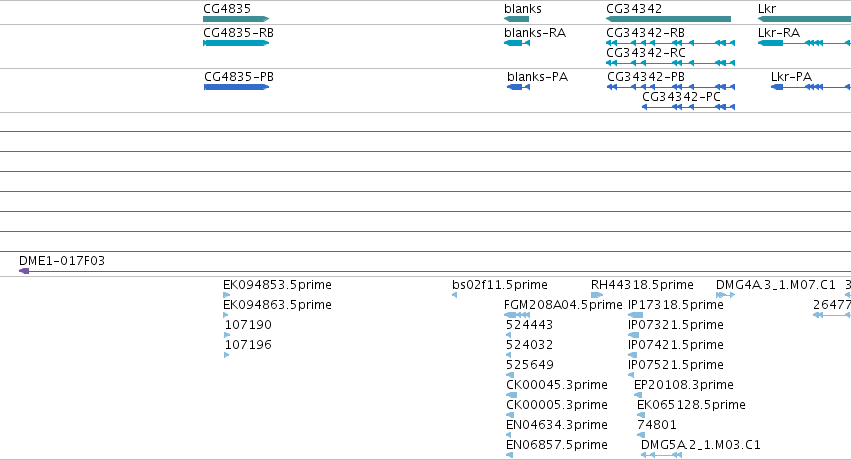Click the EN06857.5prime EST
This screenshot has height=460, width=851.
point(509,455)
